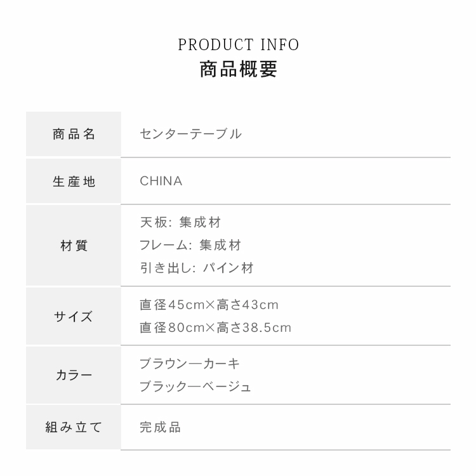This screenshot has width=476, height=476.
Task: Click the word INFO in the heading
Action: tap(280, 45)
